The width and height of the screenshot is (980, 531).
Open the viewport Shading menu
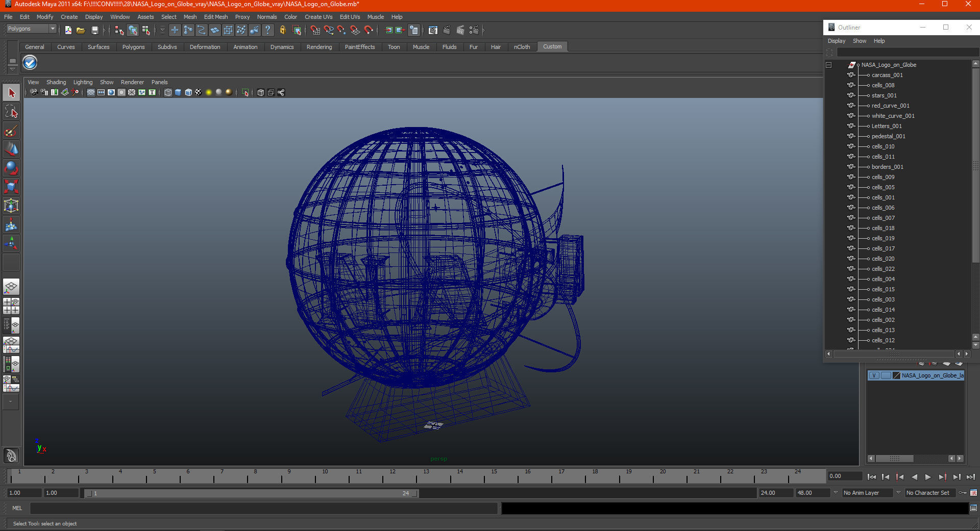(56, 82)
